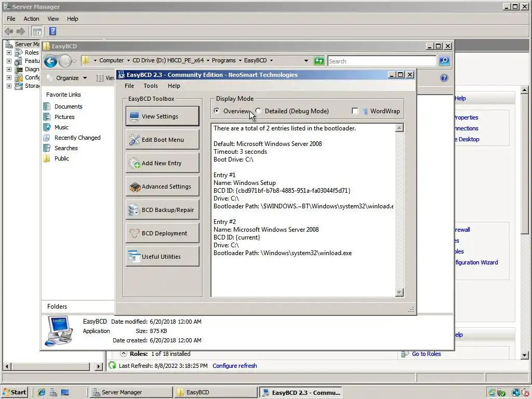Expand Diagnostics tree node

click(x=9, y=69)
